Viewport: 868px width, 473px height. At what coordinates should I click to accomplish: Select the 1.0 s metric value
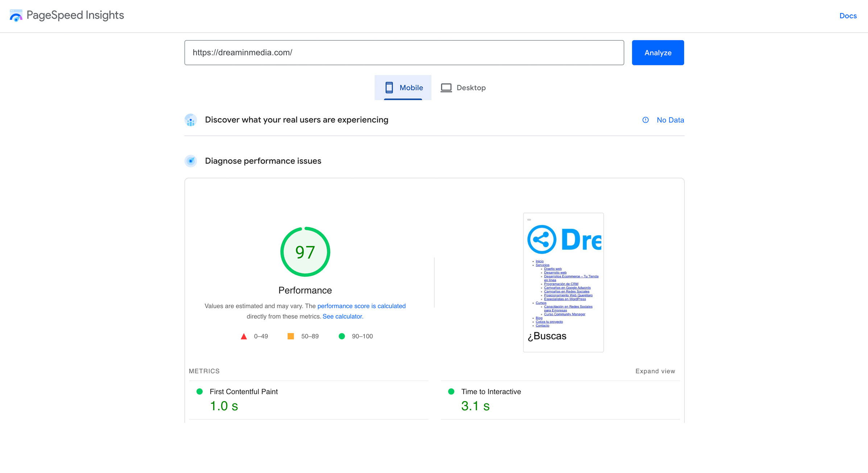point(224,406)
